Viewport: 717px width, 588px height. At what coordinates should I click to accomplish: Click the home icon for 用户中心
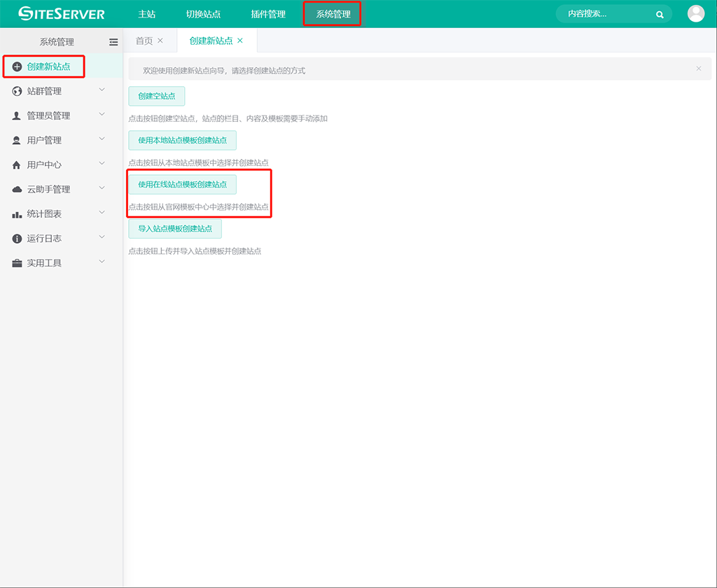pyautogui.click(x=18, y=165)
